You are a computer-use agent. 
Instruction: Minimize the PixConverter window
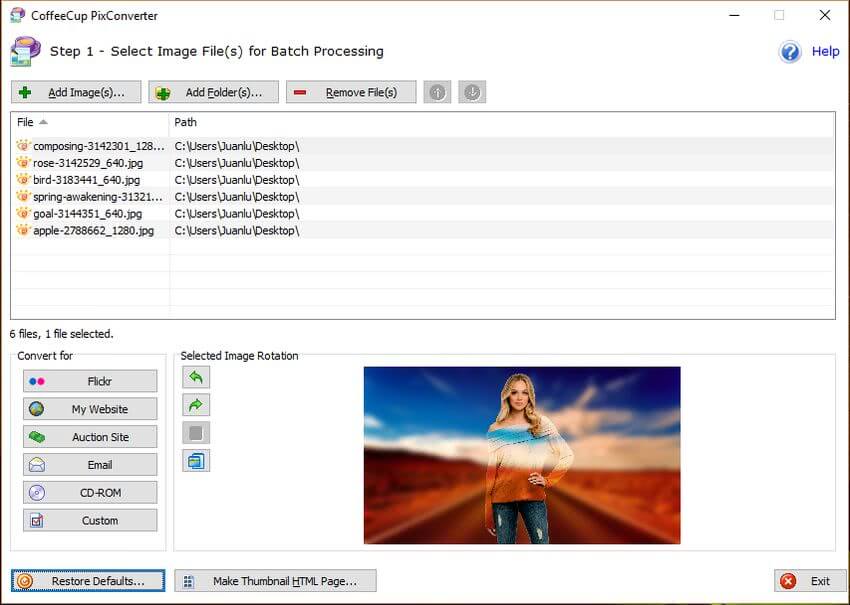[x=734, y=15]
